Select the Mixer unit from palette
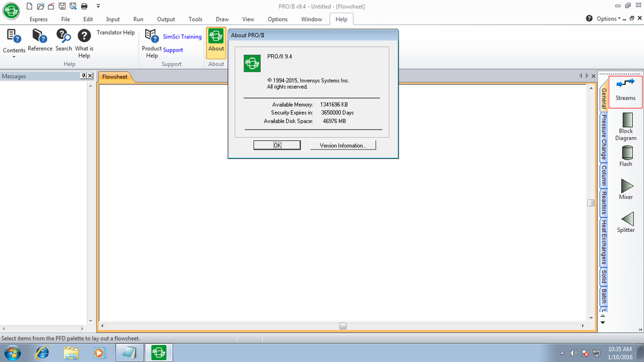Viewport: 644px width, 362px height. coord(626,189)
